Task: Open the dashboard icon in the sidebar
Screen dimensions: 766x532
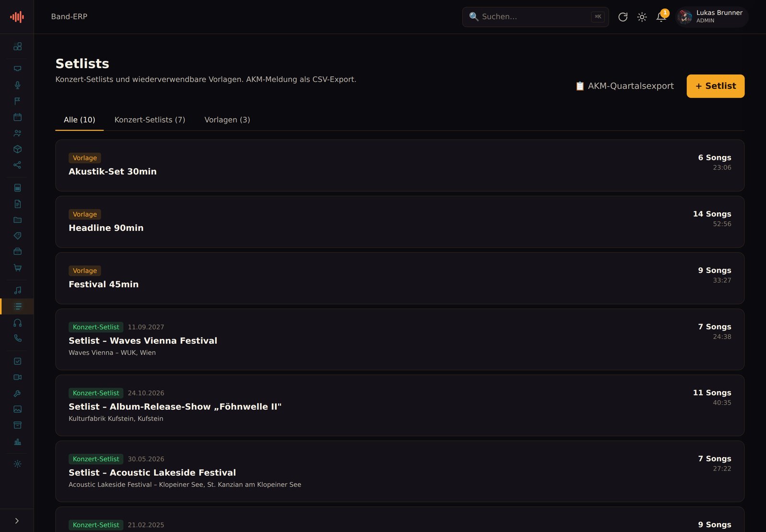Action: coord(17,46)
